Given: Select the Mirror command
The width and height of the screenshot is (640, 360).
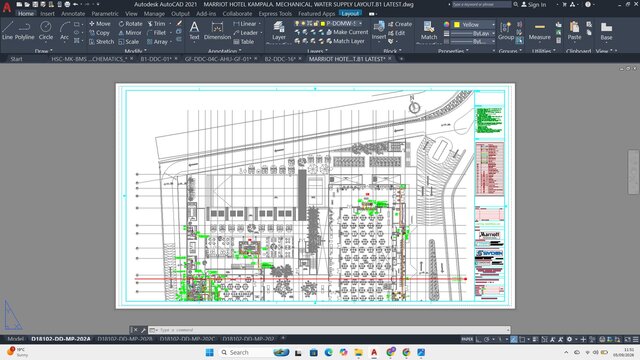Looking at the screenshot, I should (x=130, y=33).
